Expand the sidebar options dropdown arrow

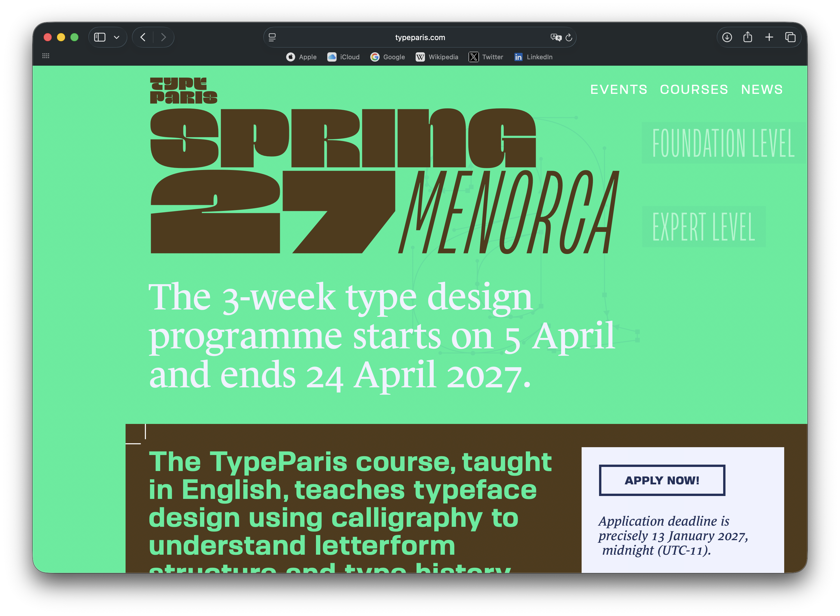coord(117,37)
